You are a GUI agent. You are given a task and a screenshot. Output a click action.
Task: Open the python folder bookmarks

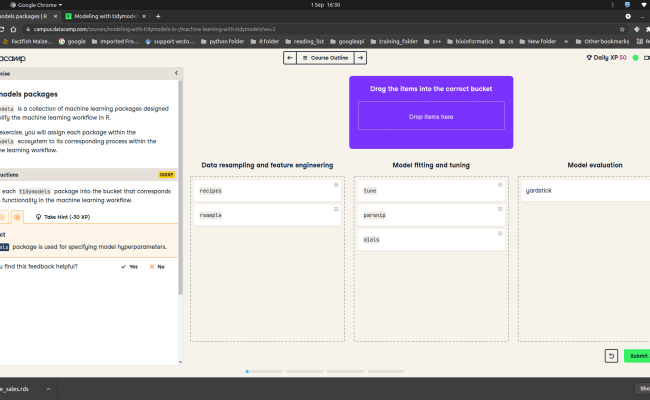click(x=223, y=41)
